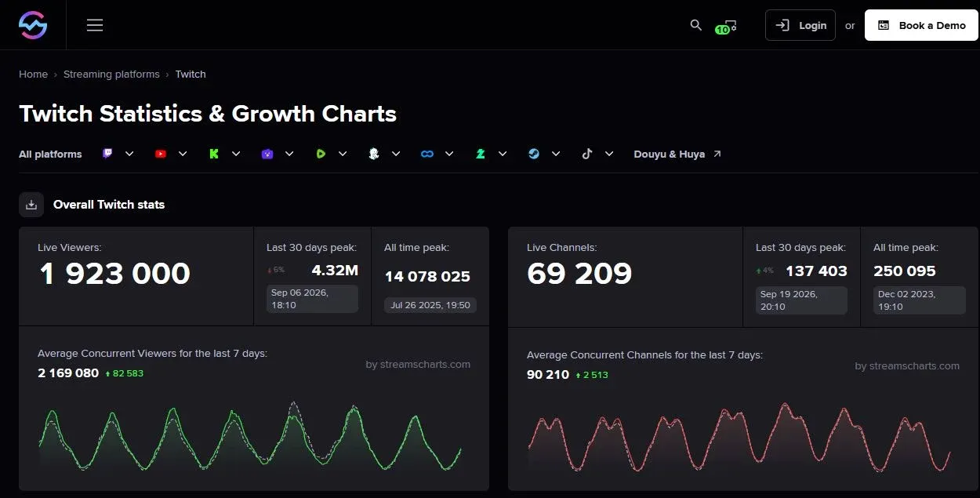Image resolution: width=980 pixels, height=498 pixels.
Task: Select the Steam platform icon
Action: 534,154
